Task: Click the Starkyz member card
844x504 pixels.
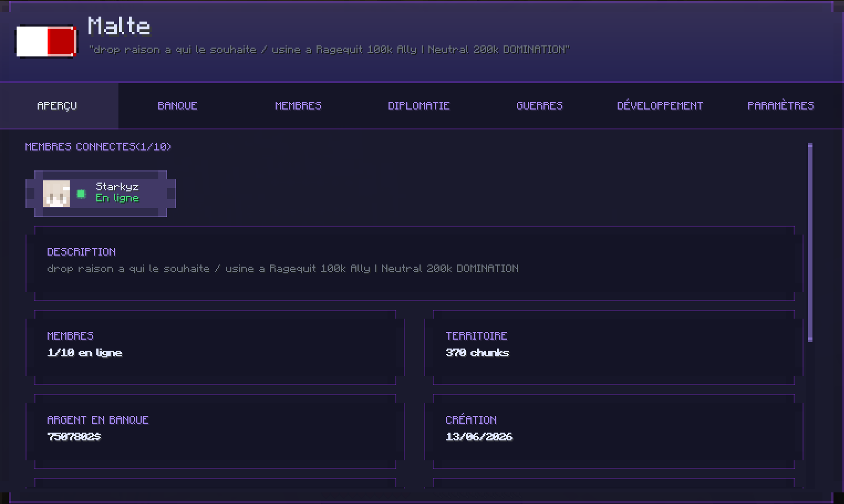Action: pos(101,194)
